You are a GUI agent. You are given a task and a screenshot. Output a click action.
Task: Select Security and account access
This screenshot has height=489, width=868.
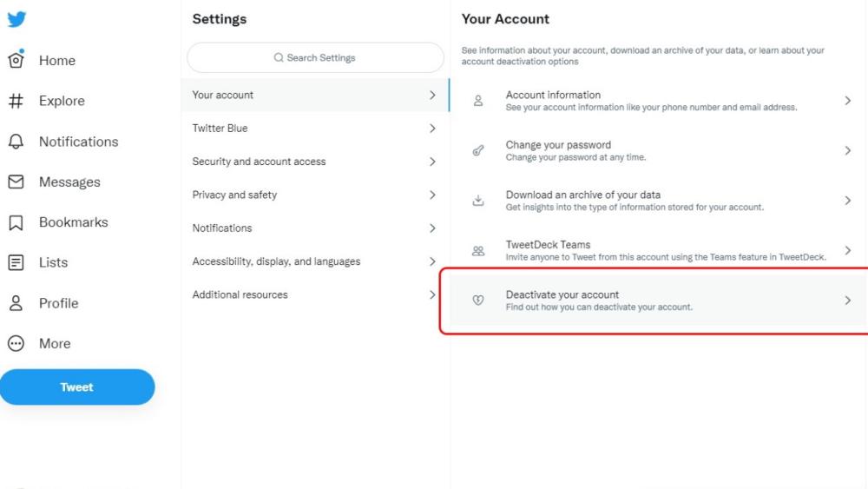259,162
